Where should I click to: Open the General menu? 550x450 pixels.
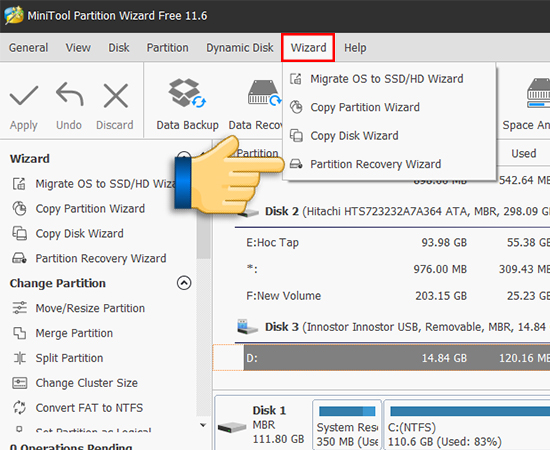click(x=28, y=48)
